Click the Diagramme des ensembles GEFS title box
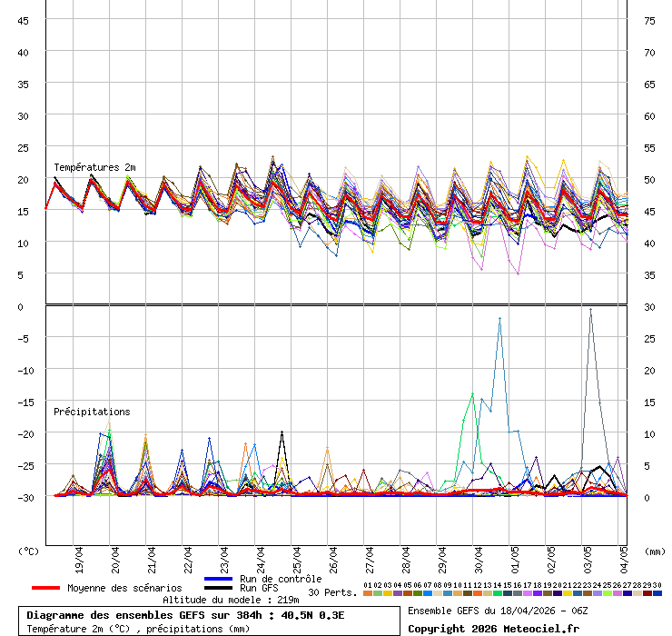Viewport: 672px width, 636px height. (x=185, y=615)
